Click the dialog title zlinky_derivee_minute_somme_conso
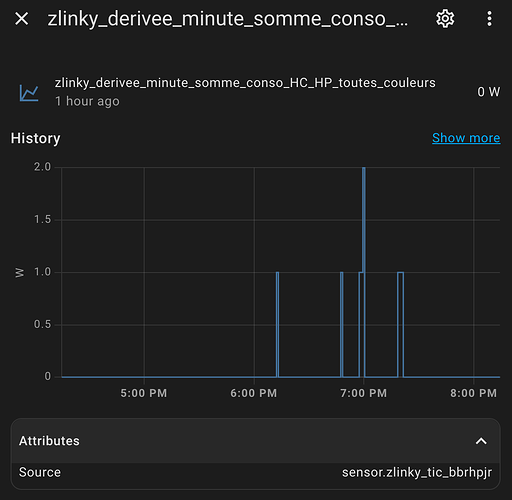512x500 pixels. click(x=228, y=19)
